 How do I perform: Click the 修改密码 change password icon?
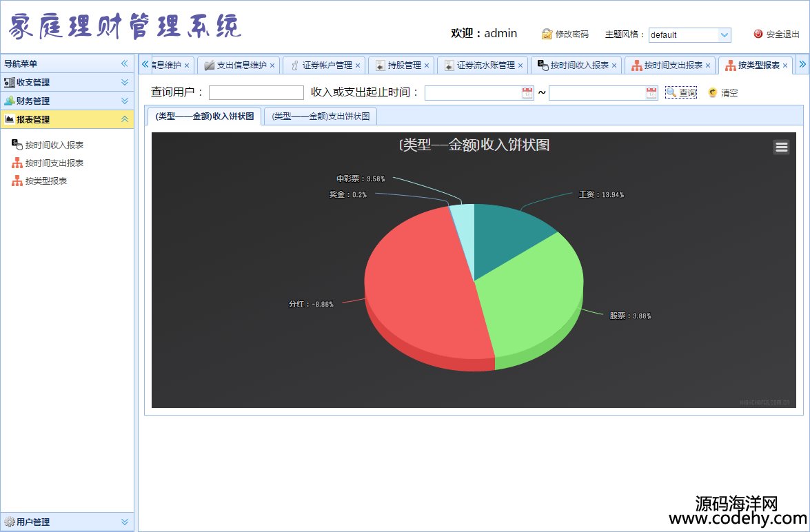(x=547, y=34)
